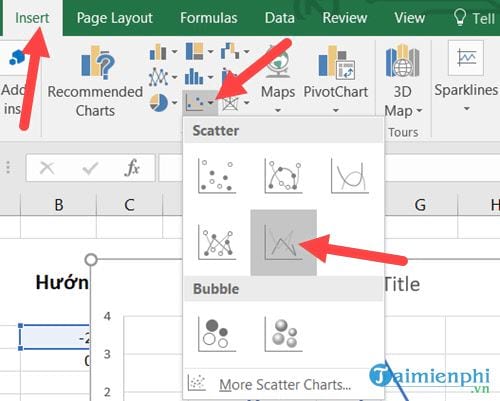
Task: Click the chart Title text
Action: pyautogui.click(x=402, y=284)
